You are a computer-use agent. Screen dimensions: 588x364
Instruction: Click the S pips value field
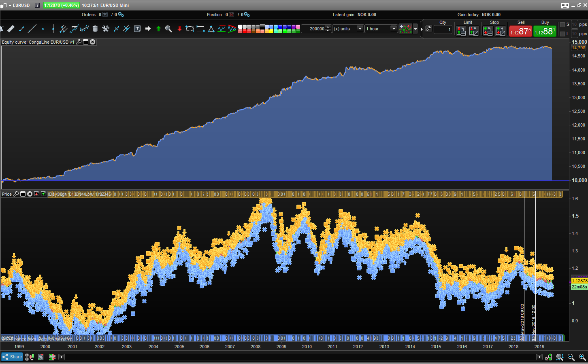tap(574, 25)
